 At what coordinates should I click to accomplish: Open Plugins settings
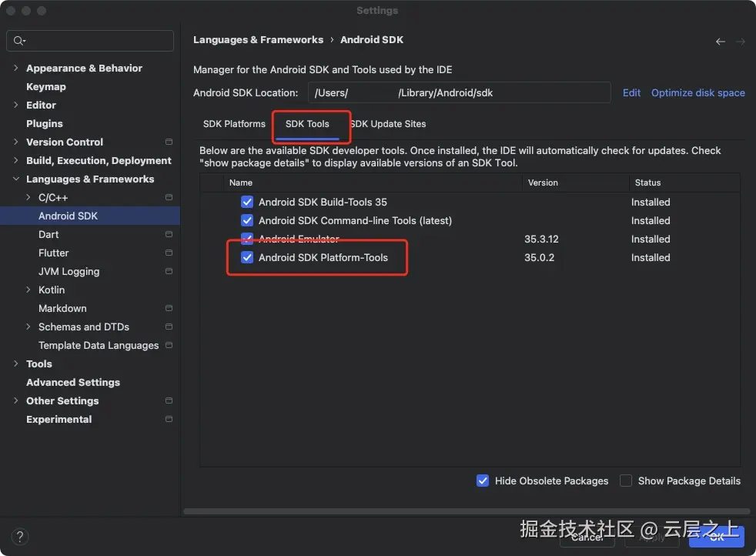[x=45, y=123]
